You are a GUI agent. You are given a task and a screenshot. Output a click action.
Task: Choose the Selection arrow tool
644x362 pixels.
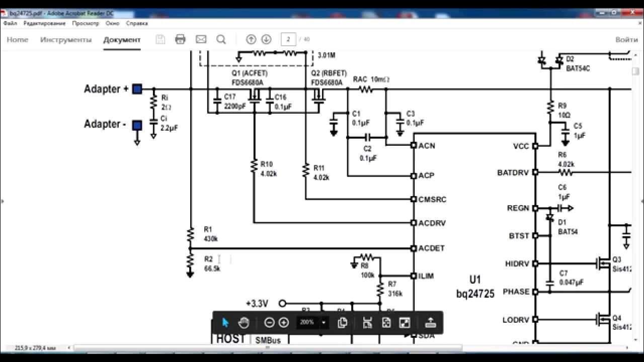(225, 322)
